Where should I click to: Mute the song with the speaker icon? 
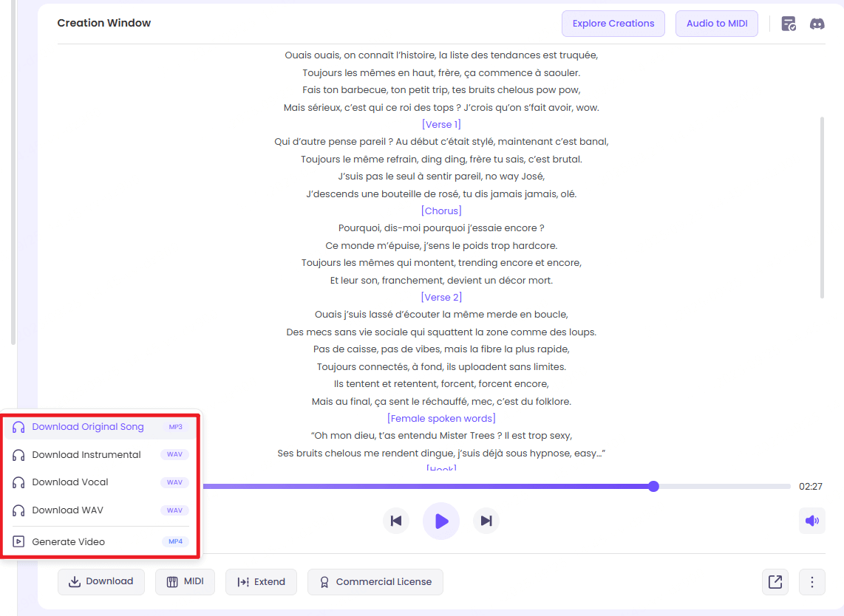(x=811, y=521)
